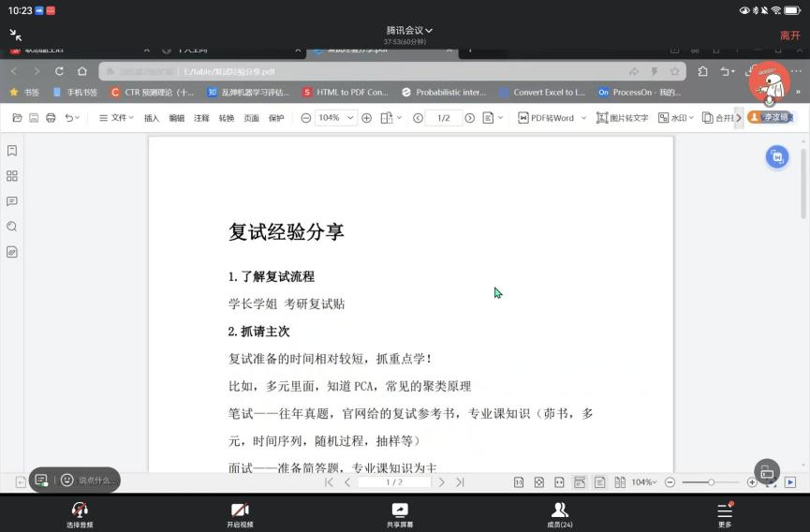The height and width of the screenshot is (532, 810).
Task: Expand the 104% zoom dropdown in toolbar
Action: point(351,118)
